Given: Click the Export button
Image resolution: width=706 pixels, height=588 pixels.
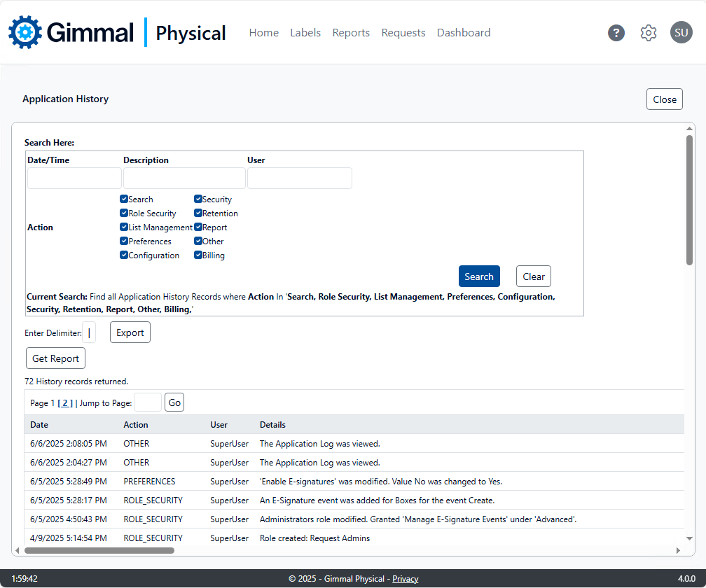Looking at the screenshot, I should (130, 332).
